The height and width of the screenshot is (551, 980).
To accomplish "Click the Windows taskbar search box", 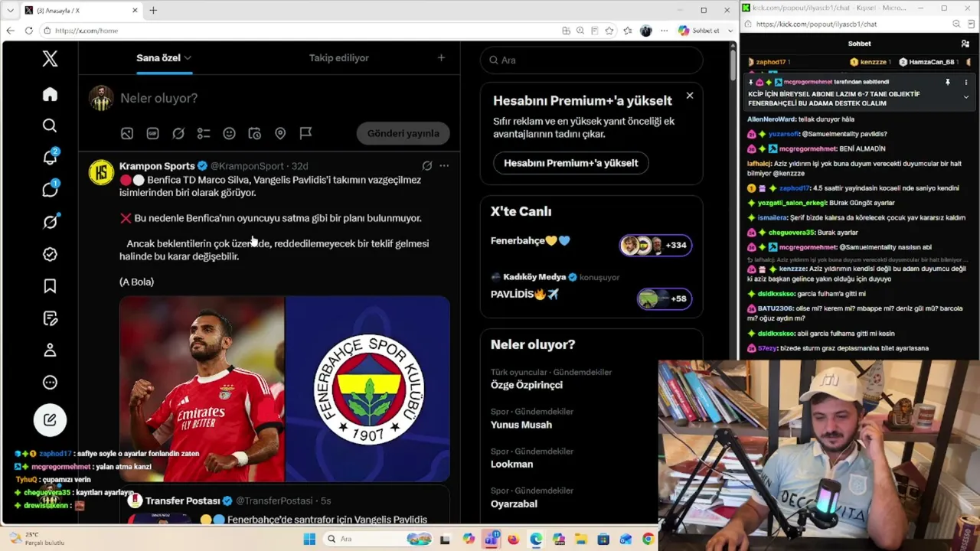I will click(x=377, y=539).
